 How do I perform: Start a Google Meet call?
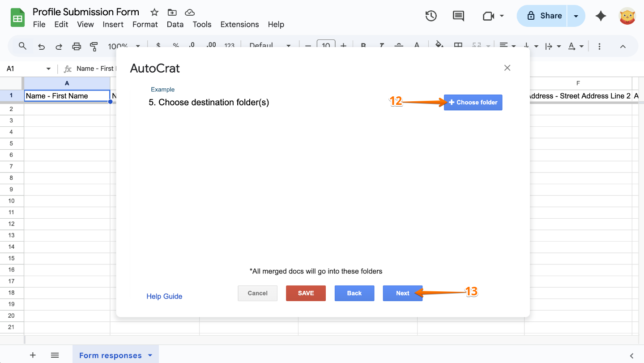(x=488, y=16)
